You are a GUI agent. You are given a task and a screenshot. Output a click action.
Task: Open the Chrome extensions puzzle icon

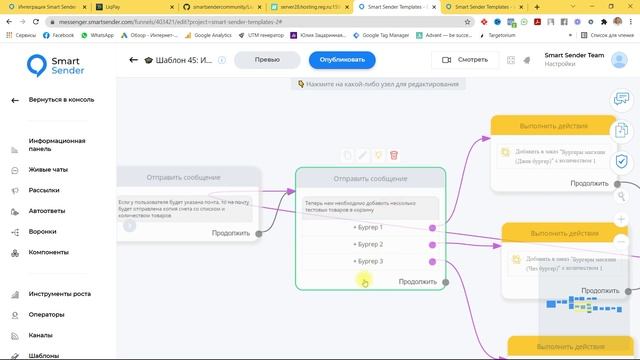pos(604,22)
